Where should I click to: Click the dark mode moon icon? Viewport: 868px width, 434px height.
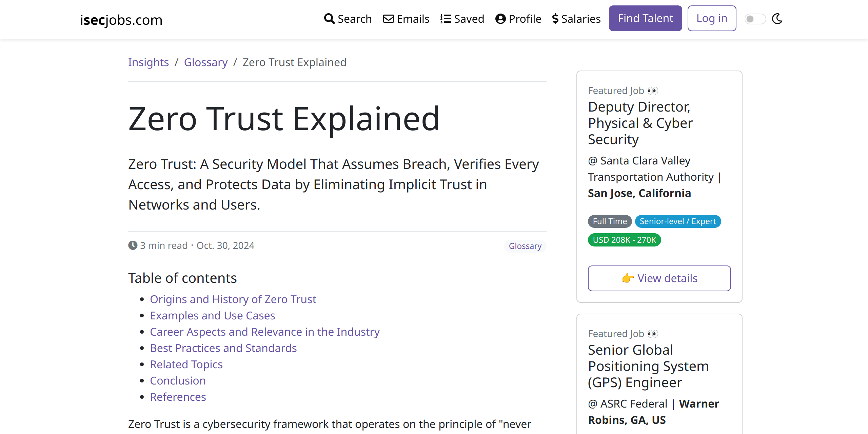[x=777, y=19]
